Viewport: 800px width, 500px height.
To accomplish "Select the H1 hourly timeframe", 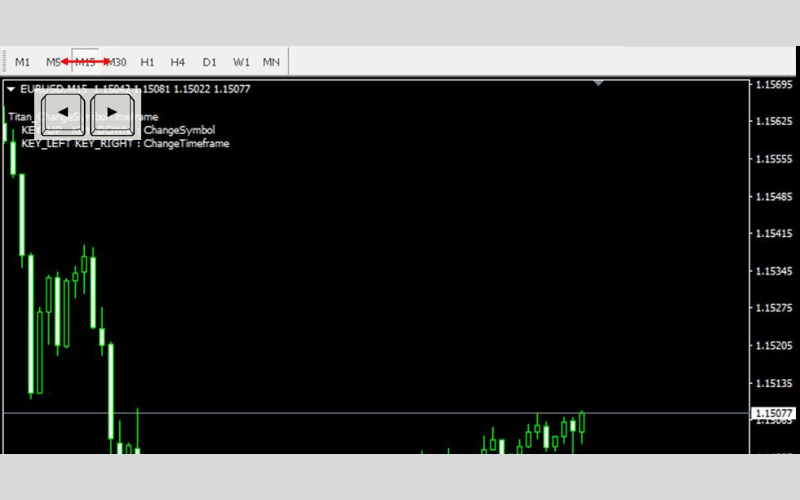I will click(x=147, y=62).
